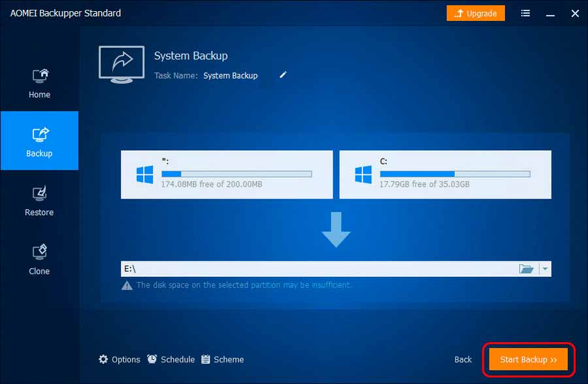Viewport: 588px width, 384px height.
Task: Click the Options gear icon
Action: pyautogui.click(x=103, y=359)
